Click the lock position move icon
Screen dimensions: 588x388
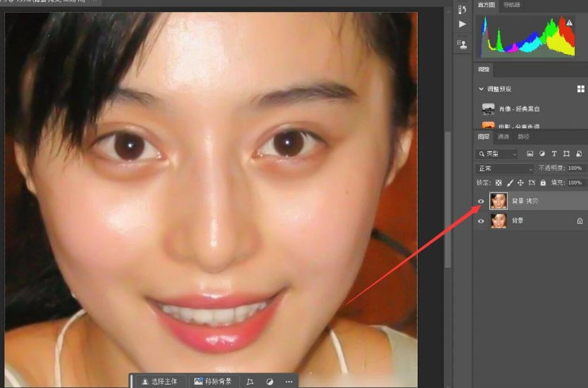(x=520, y=183)
